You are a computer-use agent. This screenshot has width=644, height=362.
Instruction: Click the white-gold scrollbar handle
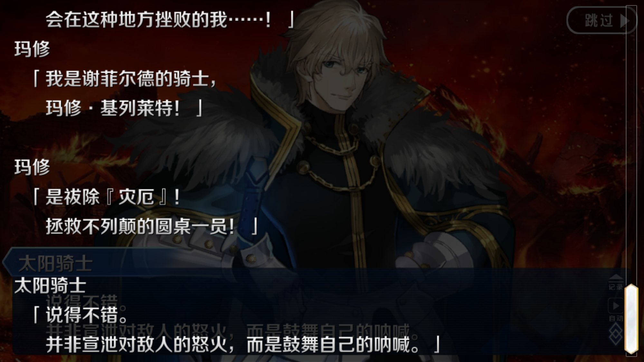(x=631, y=319)
